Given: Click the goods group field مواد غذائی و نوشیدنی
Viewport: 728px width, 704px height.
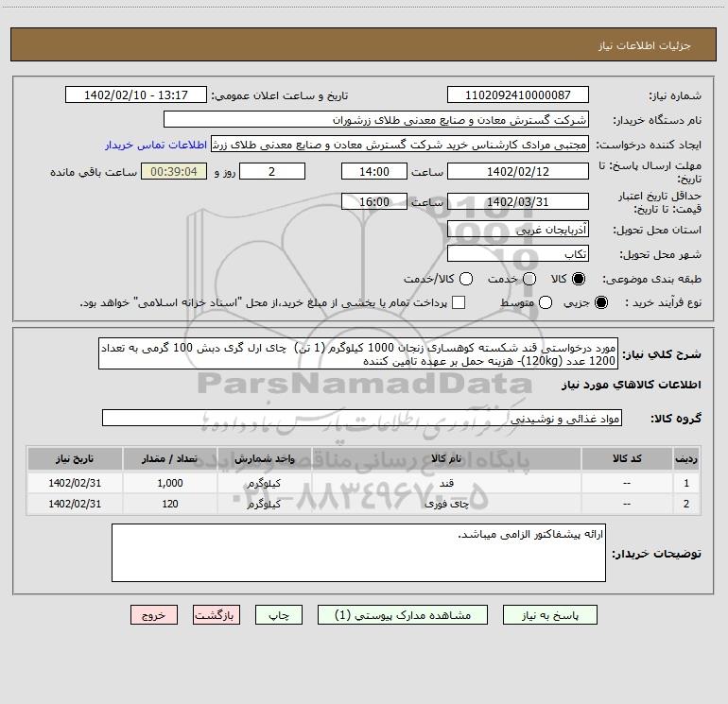Looking at the screenshot, I should pyautogui.click(x=362, y=418).
